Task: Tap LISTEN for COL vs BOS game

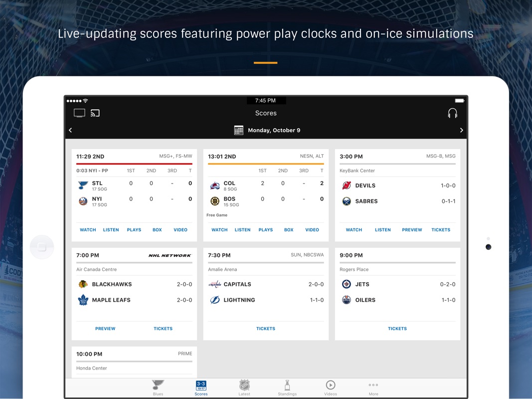Action: click(x=243, y=230)
